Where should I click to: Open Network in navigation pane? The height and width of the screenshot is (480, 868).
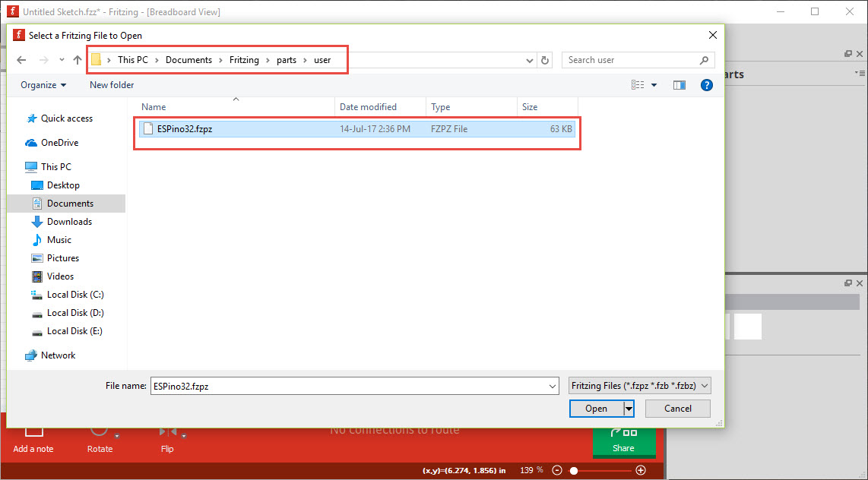click(x=51, y=355)
